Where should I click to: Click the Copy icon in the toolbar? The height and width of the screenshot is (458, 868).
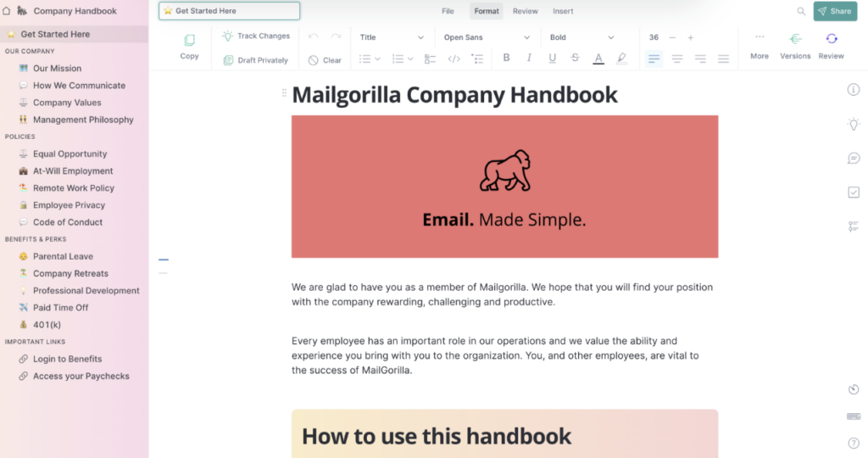(x=189, y=41)
